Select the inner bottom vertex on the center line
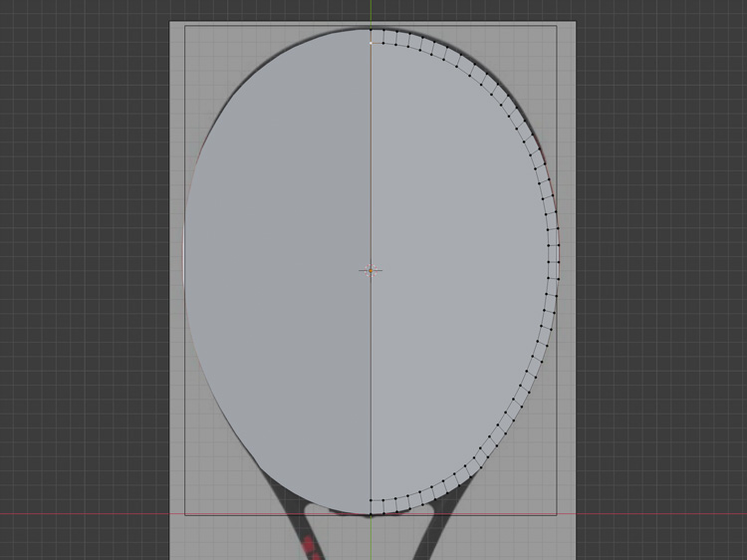Screen dimensions: 747x560 [x=371, y=499]
